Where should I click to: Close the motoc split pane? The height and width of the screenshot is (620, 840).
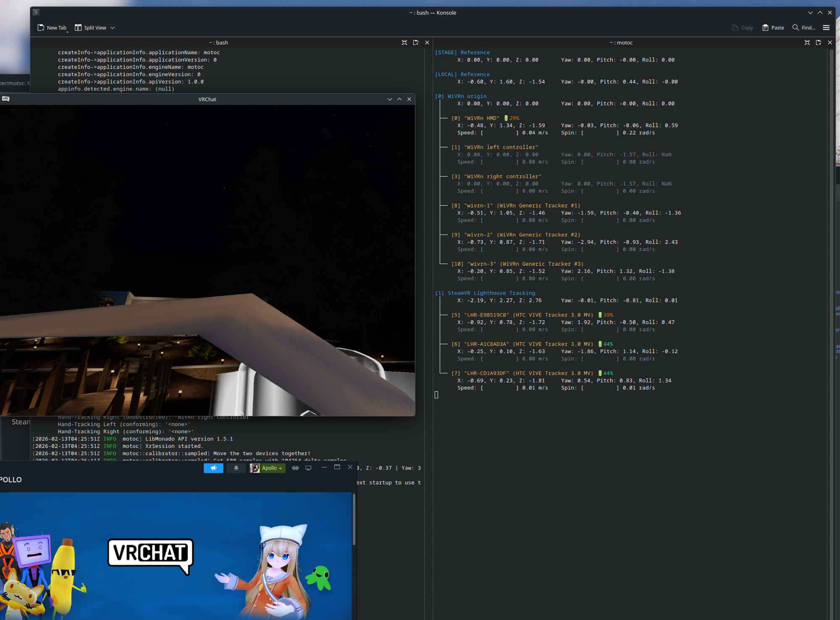pyautogui.click(x=830, y=42)
